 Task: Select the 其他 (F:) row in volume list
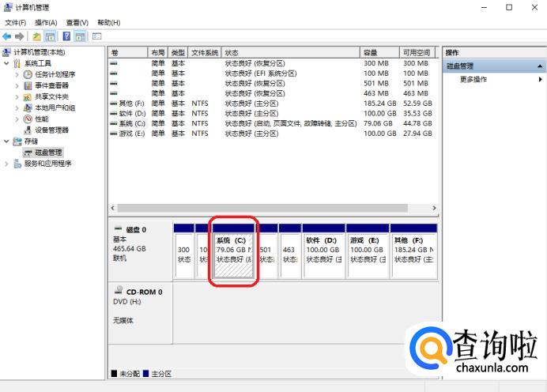coord(272,104)
